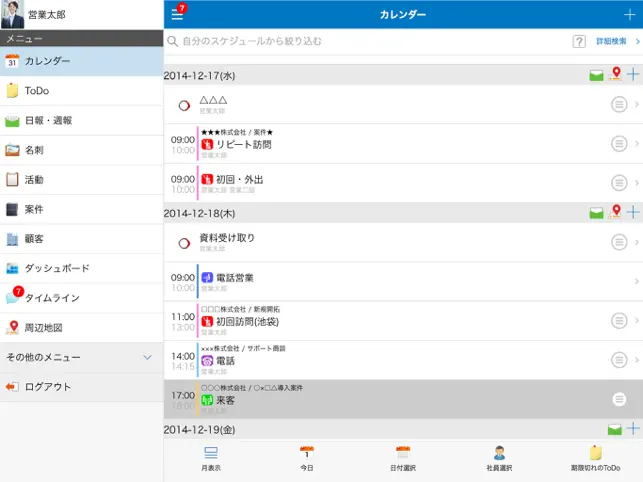This screenshot has width=643, height=482.
Task: Click the green icon beside 来客
Action: [207, 400]
